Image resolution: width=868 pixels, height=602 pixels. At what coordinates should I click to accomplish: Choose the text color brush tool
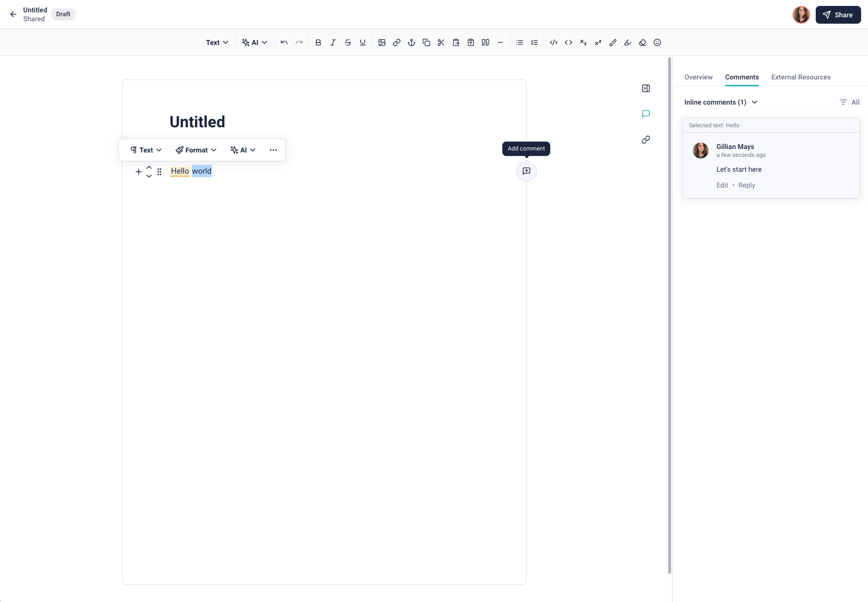click(x=613, y=42)
